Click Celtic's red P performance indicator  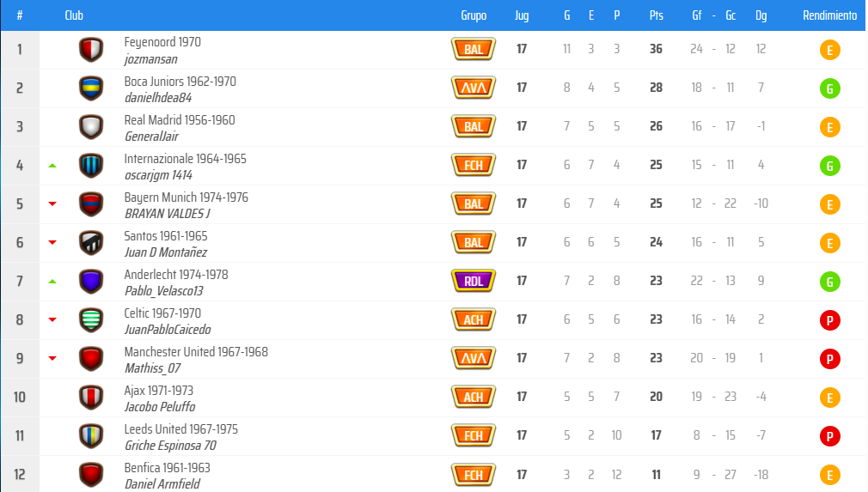829,320
